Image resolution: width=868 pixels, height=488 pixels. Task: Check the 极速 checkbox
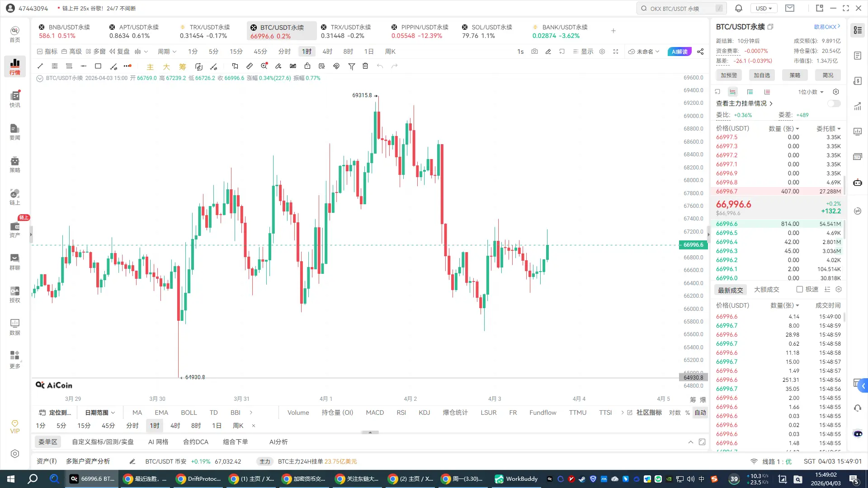800,289
